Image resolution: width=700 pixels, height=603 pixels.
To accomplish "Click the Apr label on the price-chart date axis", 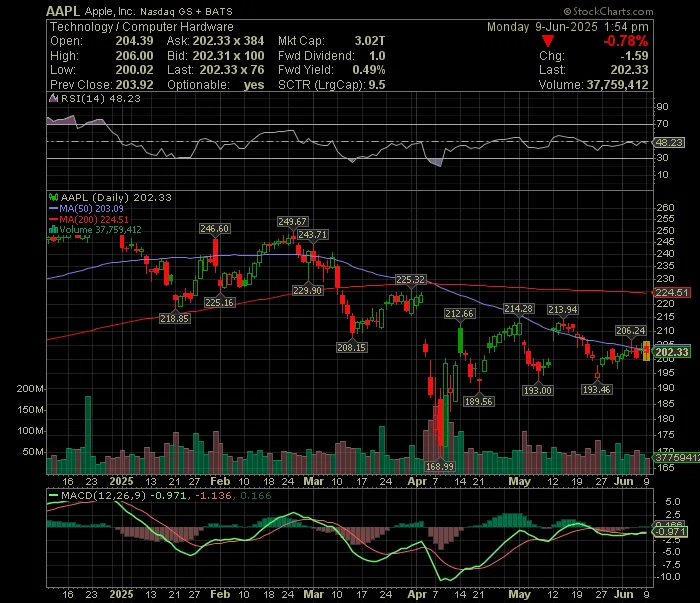I will click(x=417, y=481).
